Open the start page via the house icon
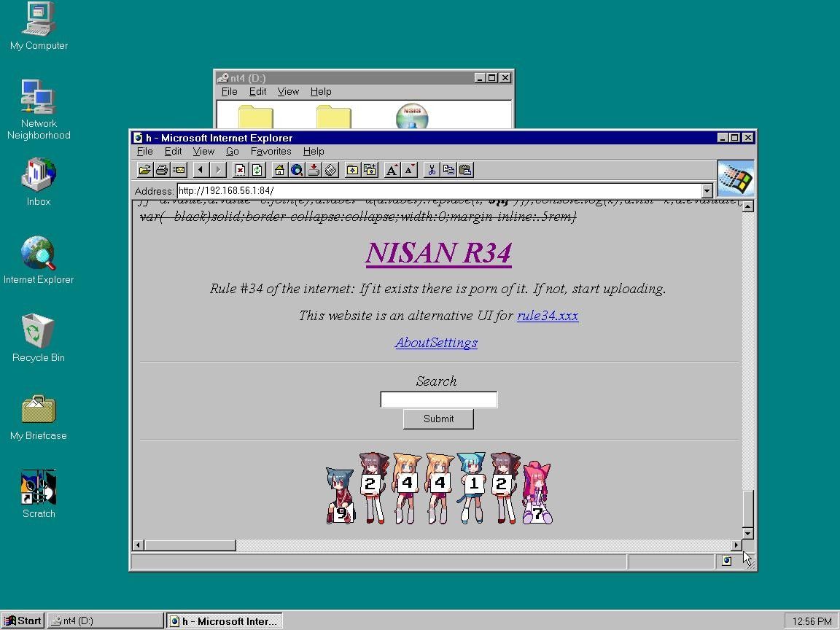 279,171
